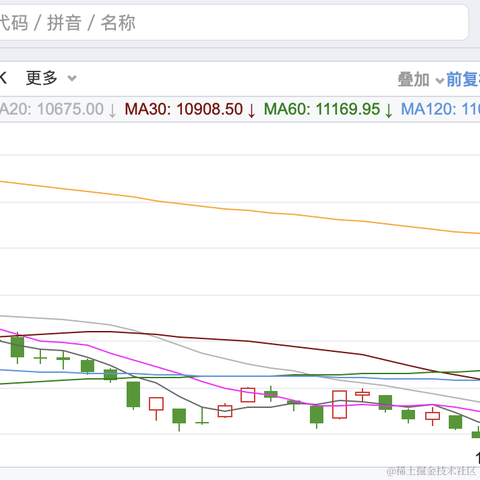
Task: Open the 更多 period dropdown
Action: click(x=51, y=78)
